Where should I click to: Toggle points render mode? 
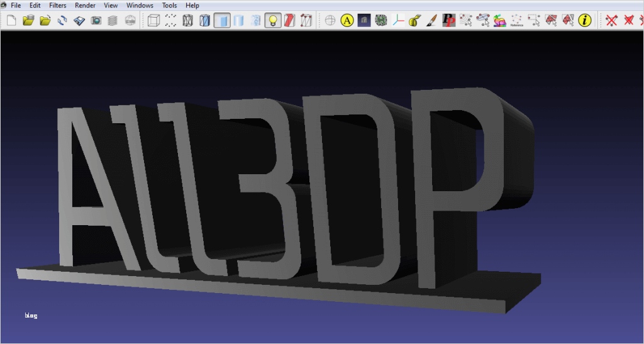[170, 20]
